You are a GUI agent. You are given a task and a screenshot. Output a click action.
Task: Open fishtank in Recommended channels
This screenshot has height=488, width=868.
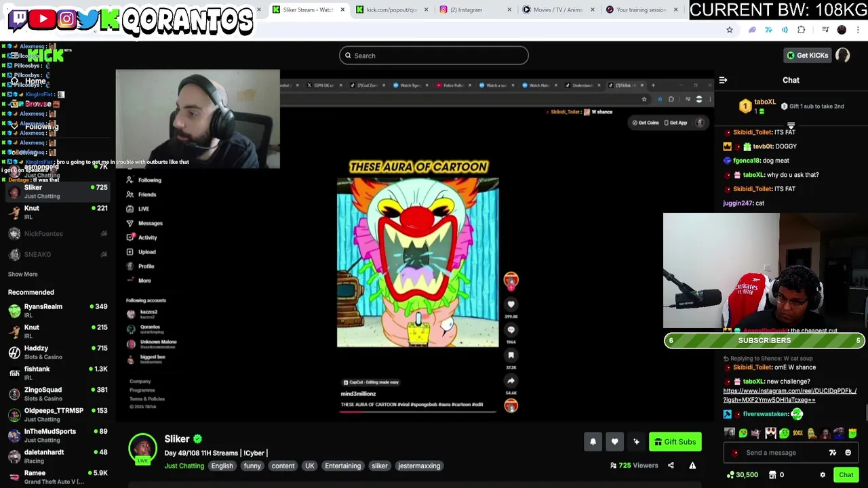coord(58,373)
